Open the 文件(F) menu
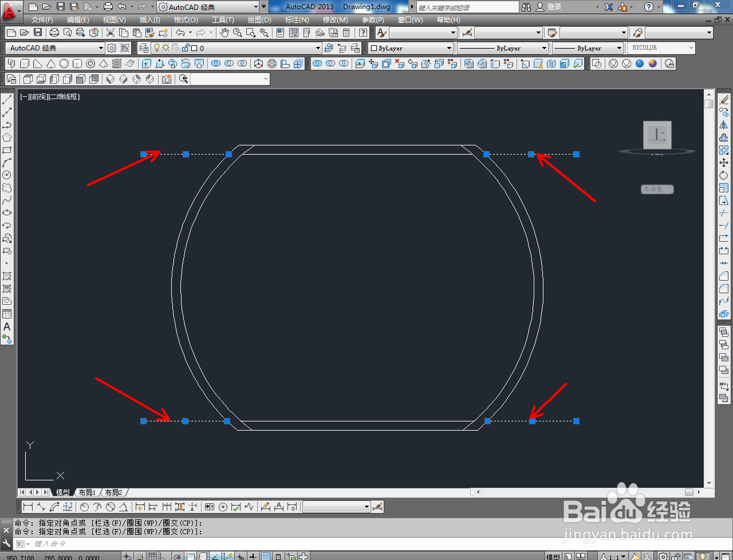This screenshot has height=560, width=733. (42, 19)
